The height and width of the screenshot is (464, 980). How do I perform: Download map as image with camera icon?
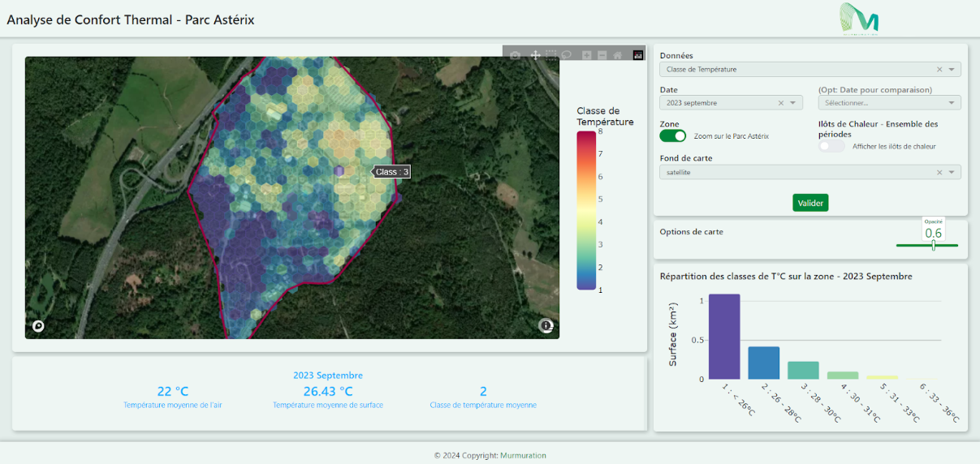tap(515, 55)
